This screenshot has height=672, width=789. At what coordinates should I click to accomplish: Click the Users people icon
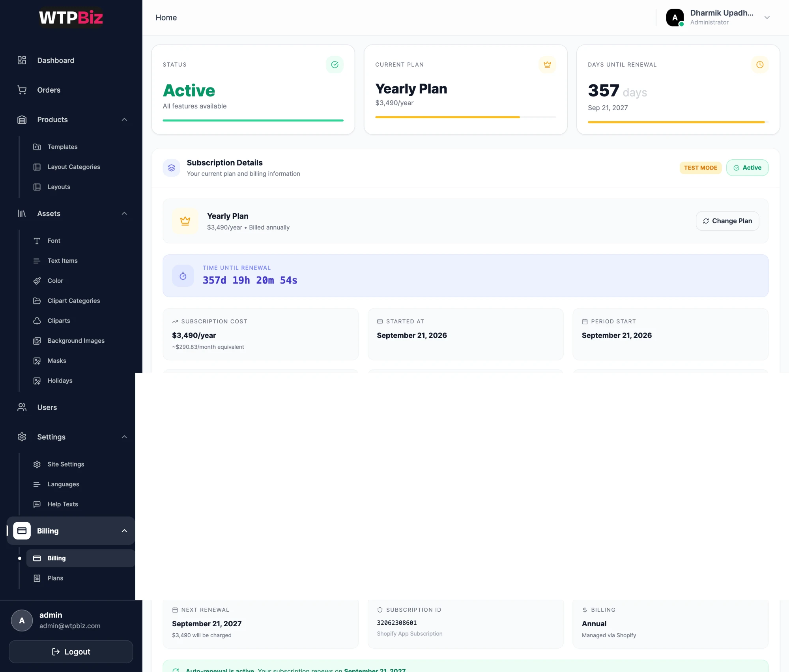[22, 407]
